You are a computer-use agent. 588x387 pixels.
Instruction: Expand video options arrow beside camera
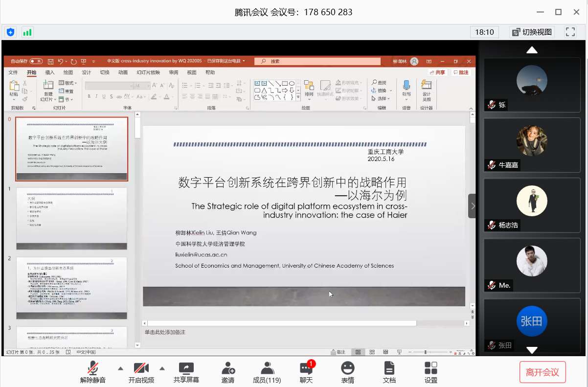162,368
